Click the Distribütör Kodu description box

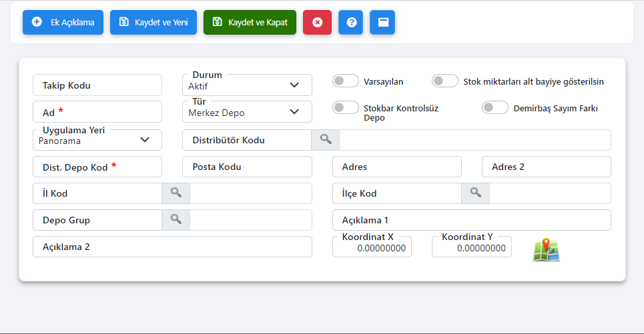475,140
